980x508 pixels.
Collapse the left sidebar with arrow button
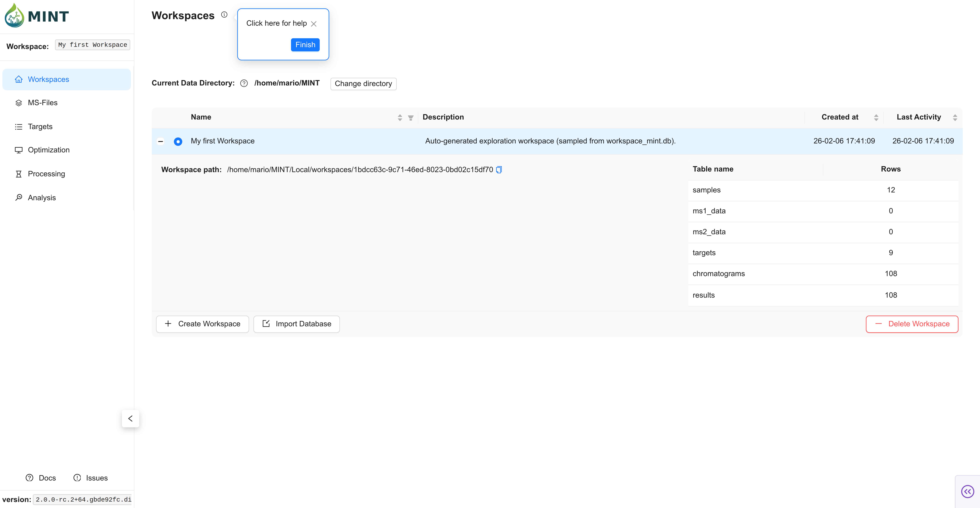point(130,419)
